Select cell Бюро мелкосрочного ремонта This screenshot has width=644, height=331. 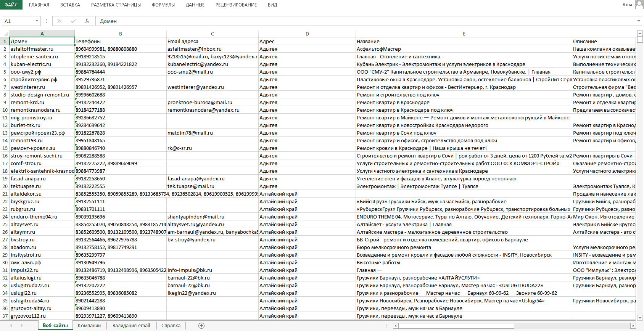[x=464, y=247]
